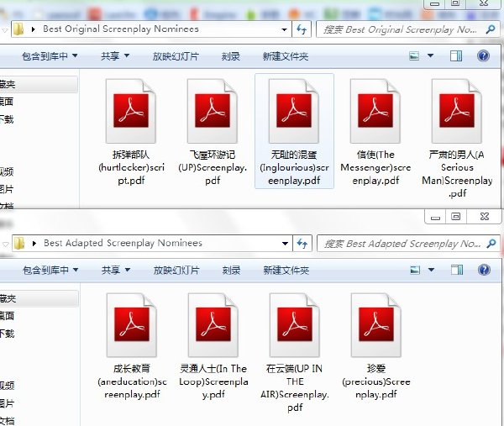
Task: Expand breadcrumb arrow before Best Adapted Screenplay Nominees
Action: click(x=34, y=244)
